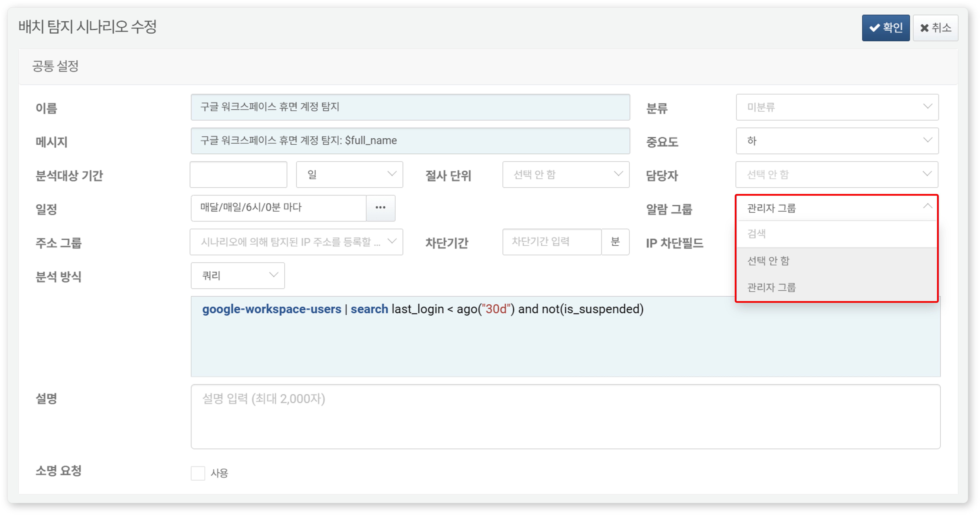Open the 담당자 dropdown
This screenshot has width=980, height=515.
click(837, 175)
